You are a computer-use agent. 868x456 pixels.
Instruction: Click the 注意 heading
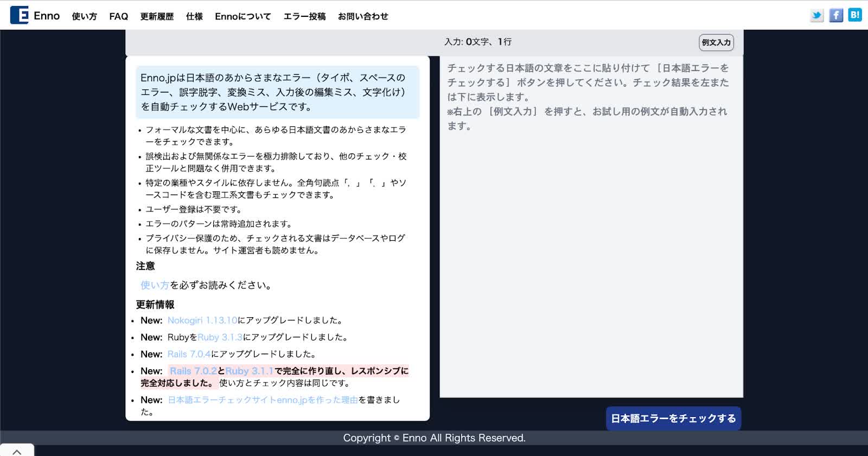click(145, 266)
